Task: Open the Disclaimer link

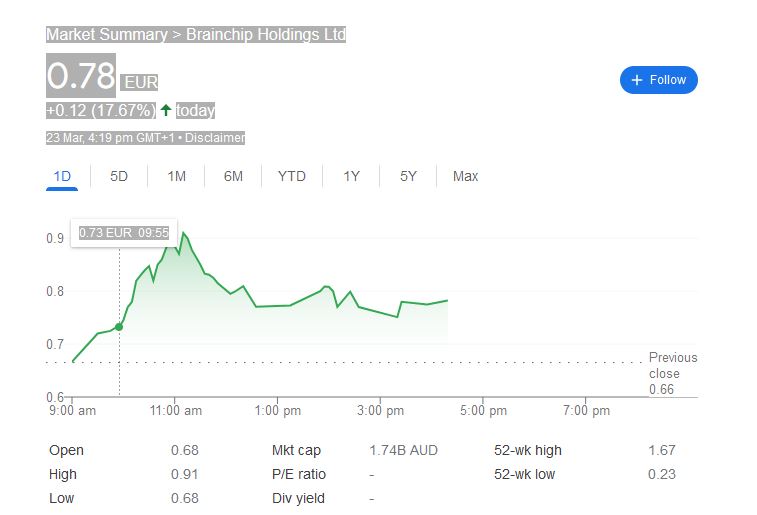Action: [x=215, y=138]
